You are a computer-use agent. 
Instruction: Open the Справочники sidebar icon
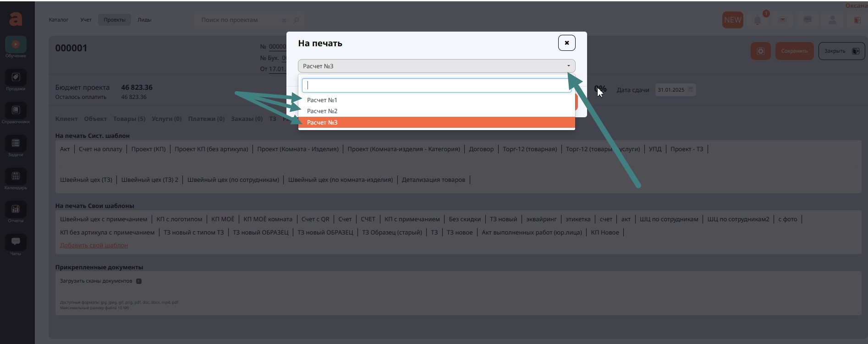[x=16, y=110]
